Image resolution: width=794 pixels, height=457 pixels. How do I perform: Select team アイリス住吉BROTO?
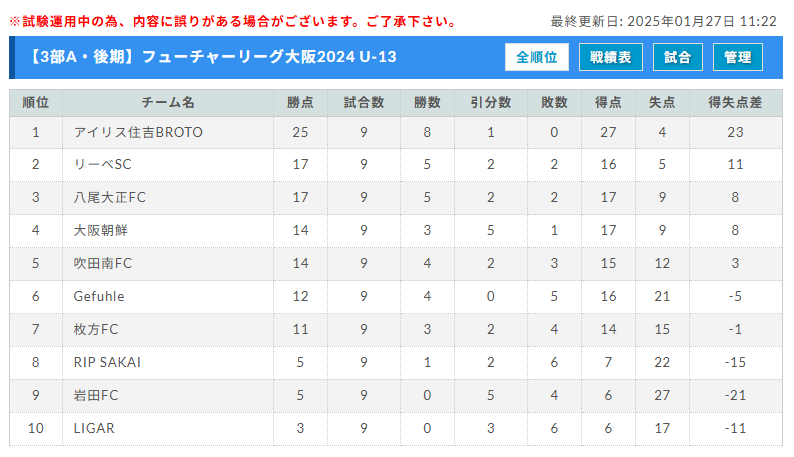click(138, 133)
